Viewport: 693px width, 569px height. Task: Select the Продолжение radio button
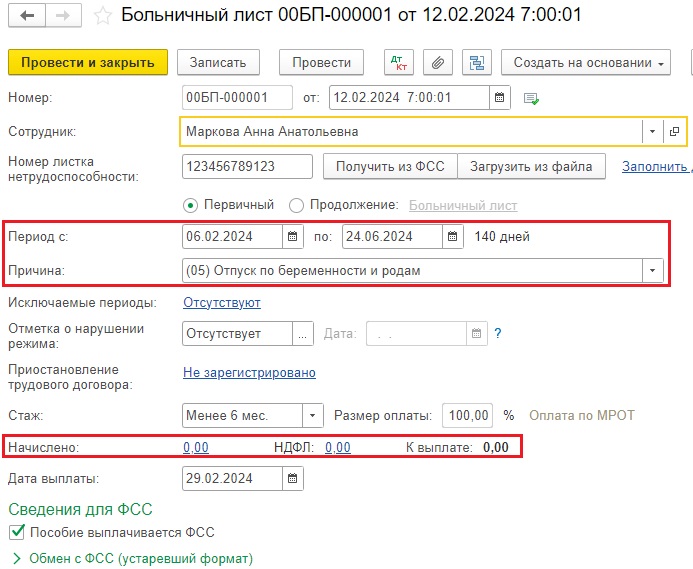pyautogui.click(x=296, y=206)
